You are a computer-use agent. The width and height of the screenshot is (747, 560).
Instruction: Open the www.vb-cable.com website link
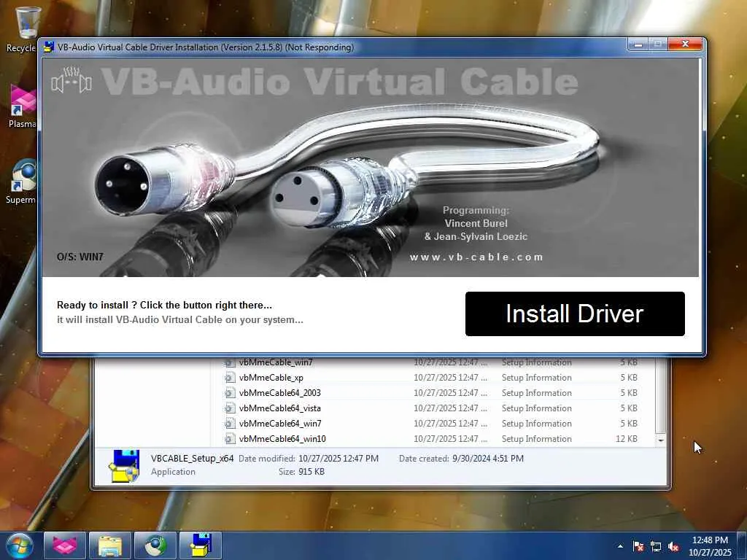[x=476, y=257]
